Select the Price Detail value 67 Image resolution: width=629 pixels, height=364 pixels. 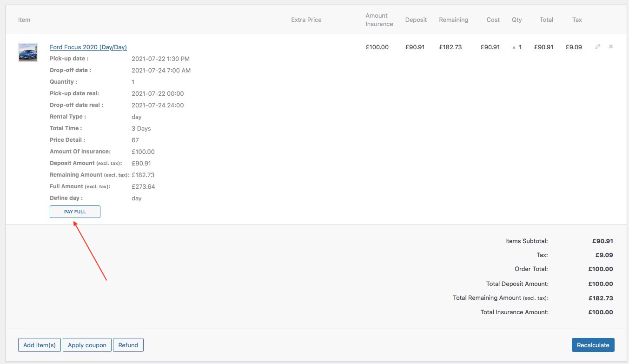pyautogui.click(x=135, y=140)
